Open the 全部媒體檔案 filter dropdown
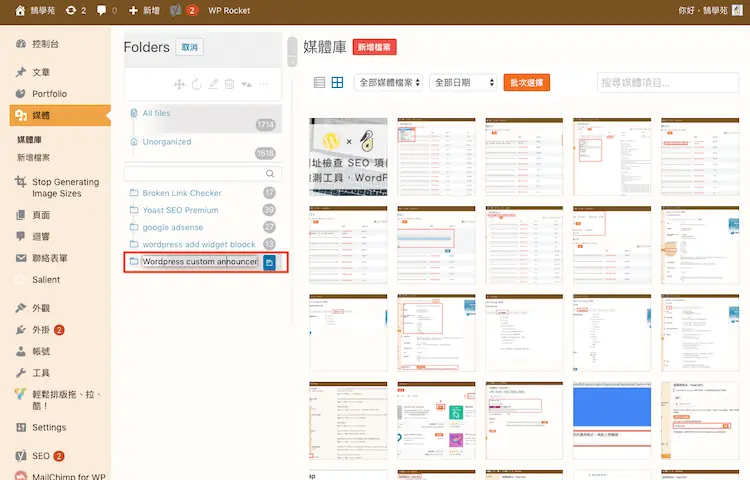This screenshot has height=480, width=750. pyautogui.click(x=388, y=82)
